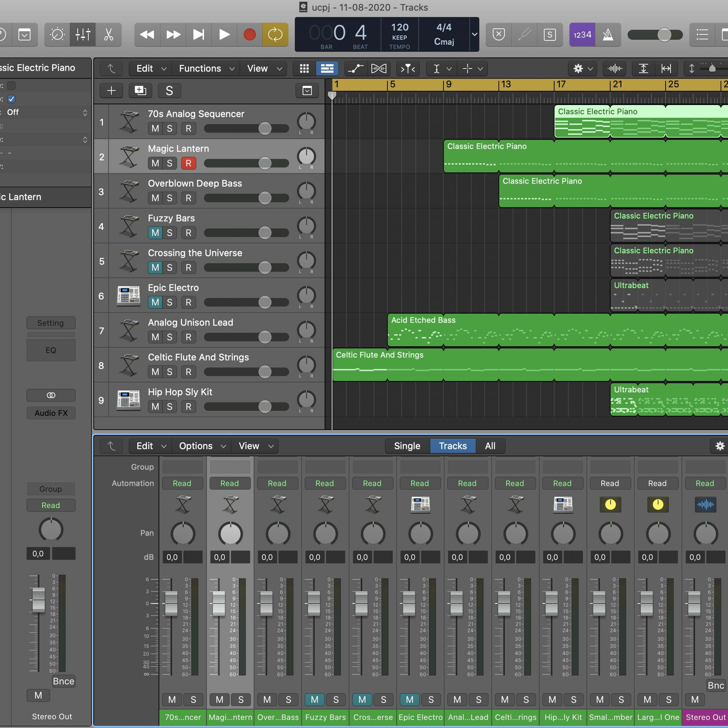
Task: Expand the LCD display mode chevron
Action: [x=474, y=34]
